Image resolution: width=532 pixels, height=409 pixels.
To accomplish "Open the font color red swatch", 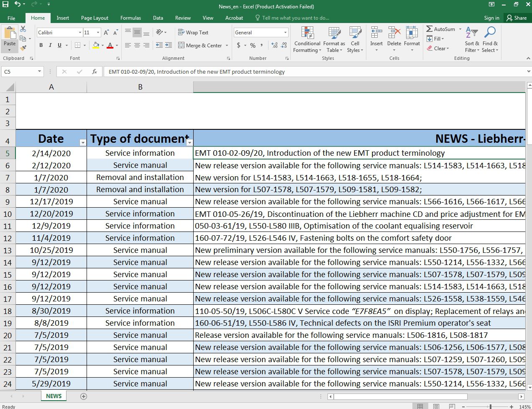I will [110, 45].
